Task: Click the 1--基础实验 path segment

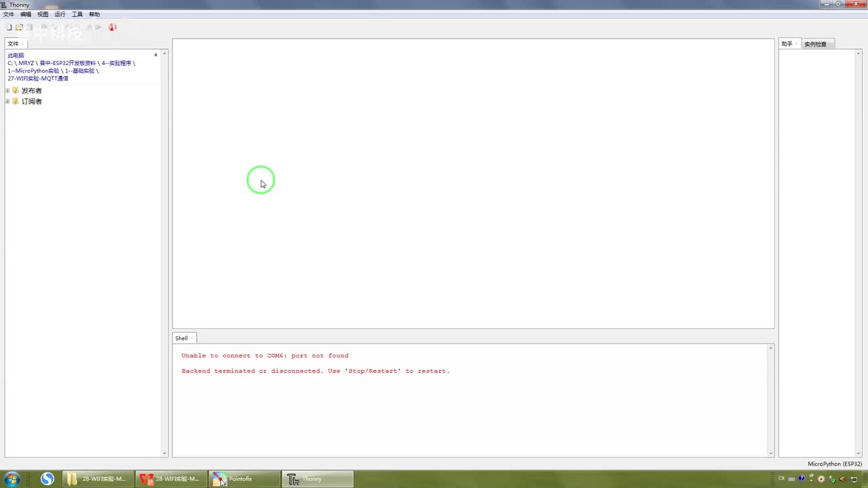Action: 80,70
